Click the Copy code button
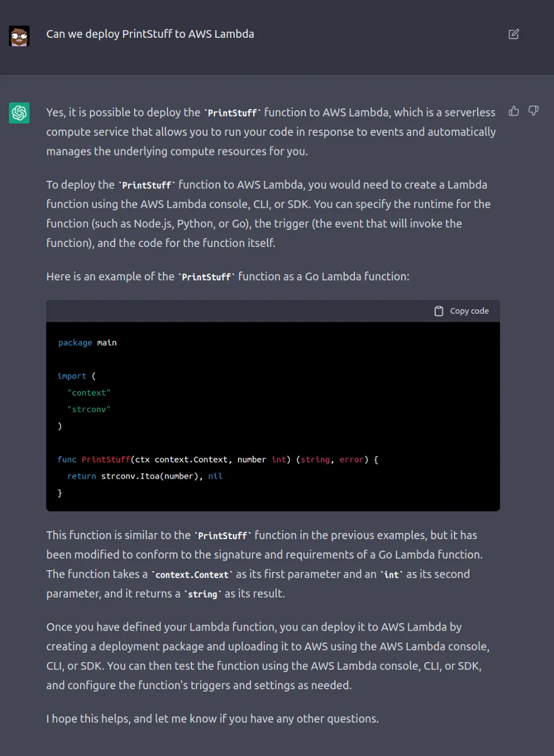 click(461, 310)
